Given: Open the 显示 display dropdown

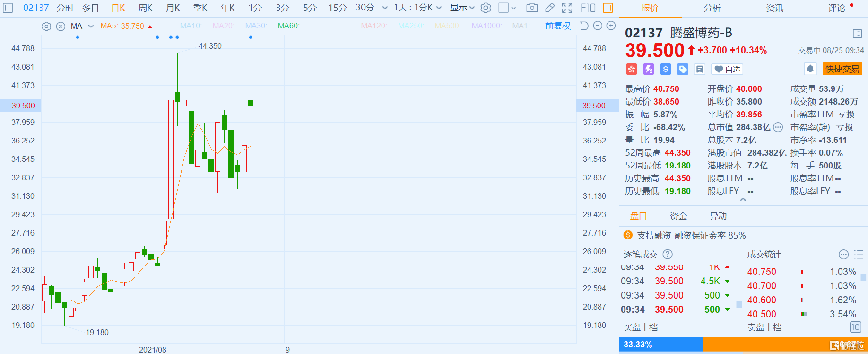Looking at the screenshot, I should click(462, 8).
